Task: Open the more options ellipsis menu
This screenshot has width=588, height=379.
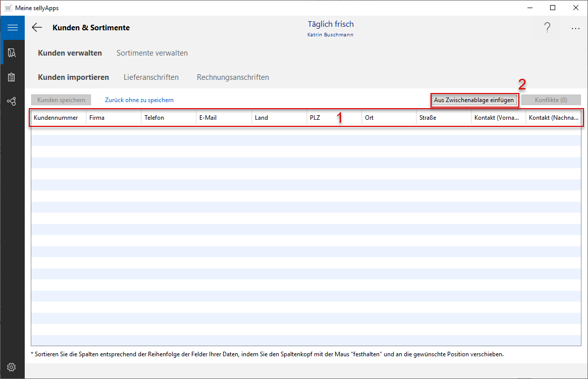Action: (575, 29)
